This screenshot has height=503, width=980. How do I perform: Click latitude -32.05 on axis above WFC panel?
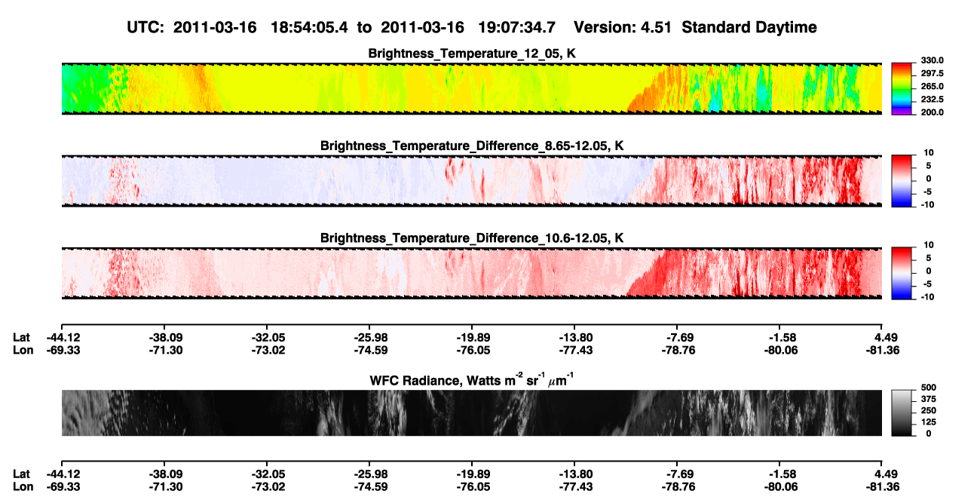point(267,338)
